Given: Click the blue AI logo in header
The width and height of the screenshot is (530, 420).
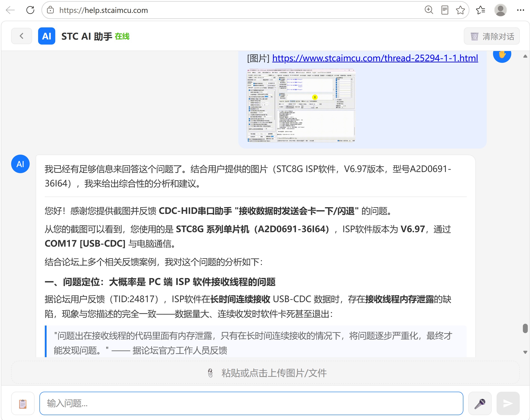Looking at the screenshot, I should coord(47,36).
